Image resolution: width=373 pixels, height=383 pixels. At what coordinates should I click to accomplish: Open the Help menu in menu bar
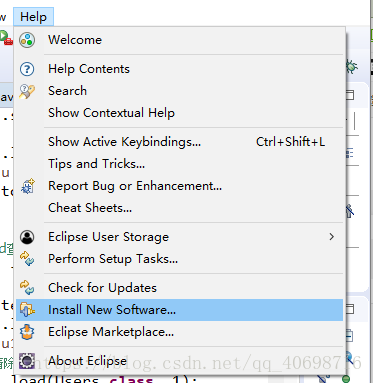[x=33, y=17]
